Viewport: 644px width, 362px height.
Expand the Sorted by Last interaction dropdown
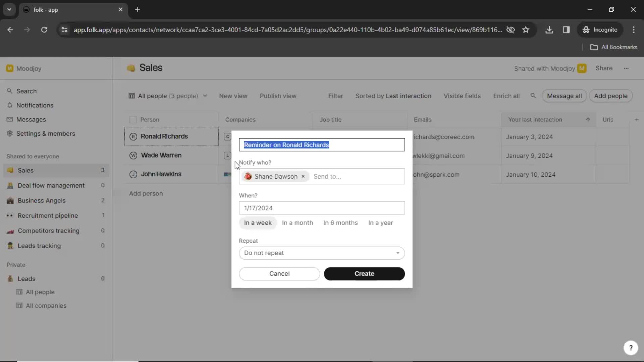[x=393, y=96]
